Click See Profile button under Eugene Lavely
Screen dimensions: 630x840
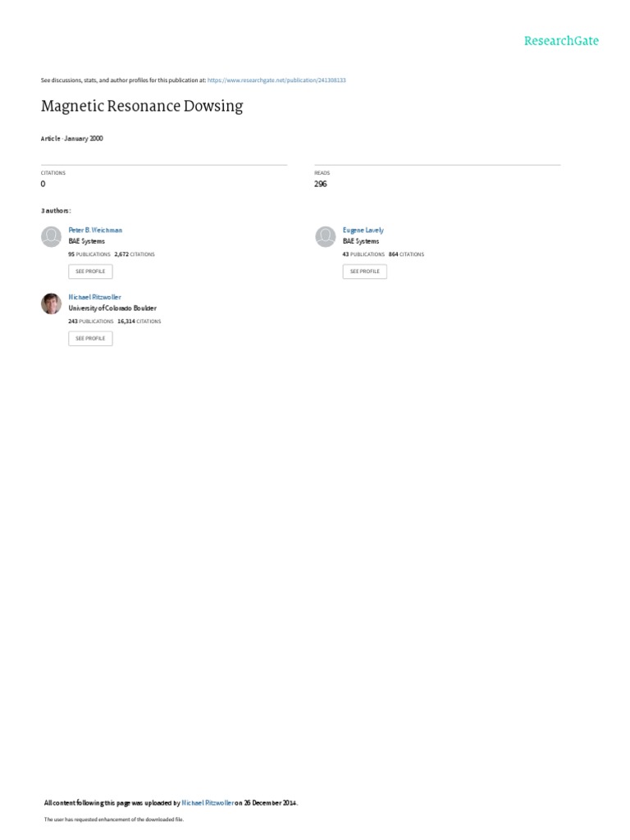(x=365, y=272)
